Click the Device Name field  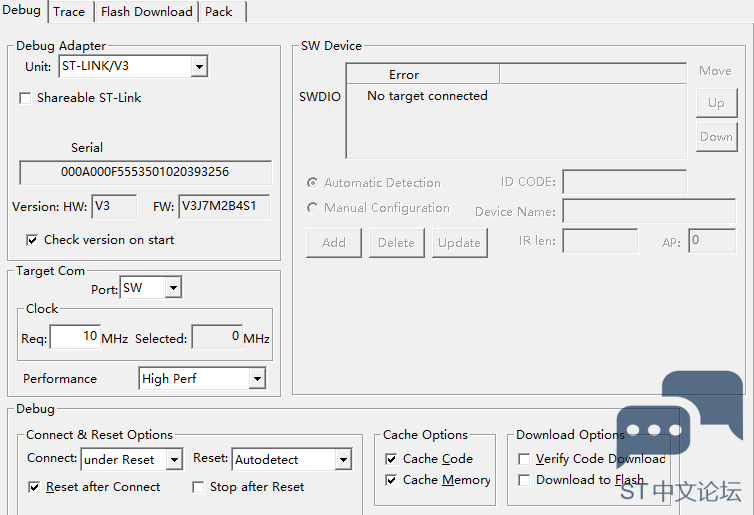click(649, 211)
